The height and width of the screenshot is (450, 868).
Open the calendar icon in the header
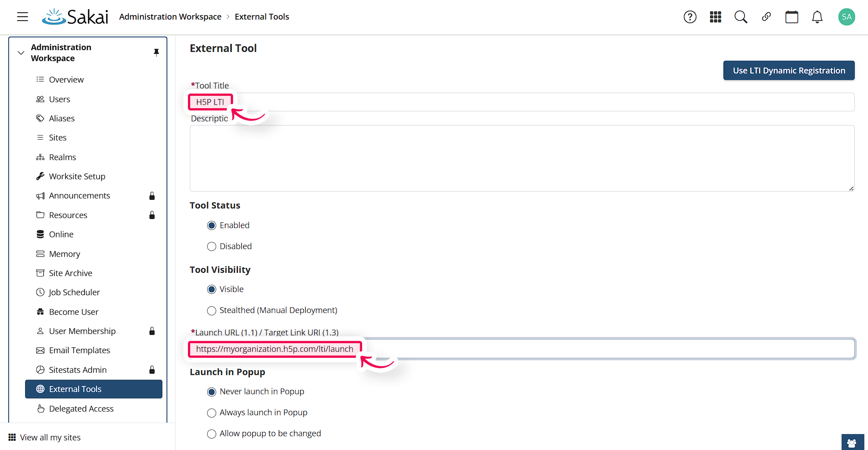click(791, 17)
